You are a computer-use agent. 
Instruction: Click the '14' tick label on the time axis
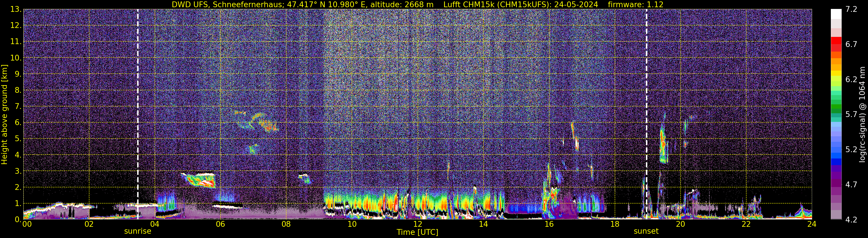pyautogui.click(x=483, y=224)
